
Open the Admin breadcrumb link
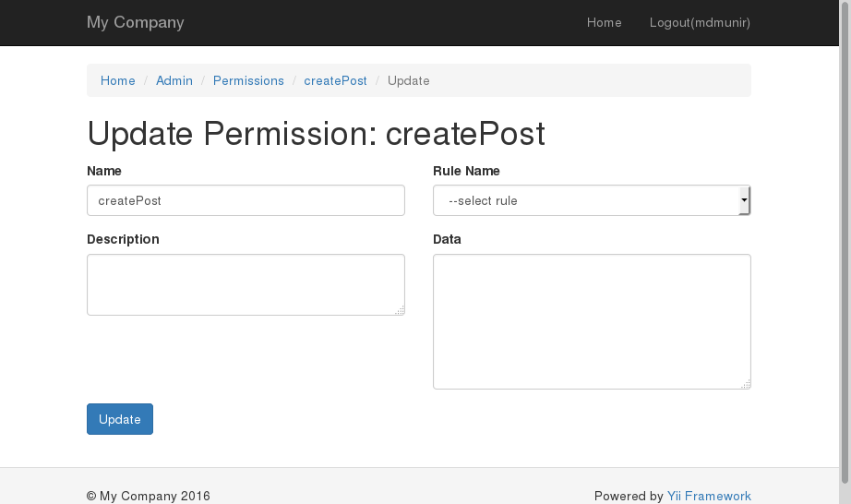click(x=174, y=80)
